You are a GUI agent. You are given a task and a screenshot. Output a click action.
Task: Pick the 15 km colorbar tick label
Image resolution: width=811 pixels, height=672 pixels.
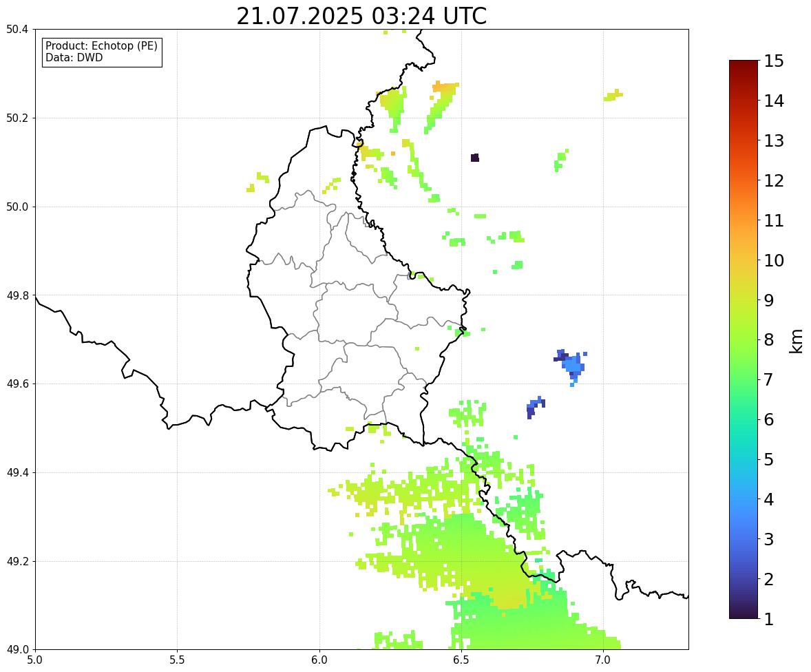pyautogui.click(x=774, y=61)
